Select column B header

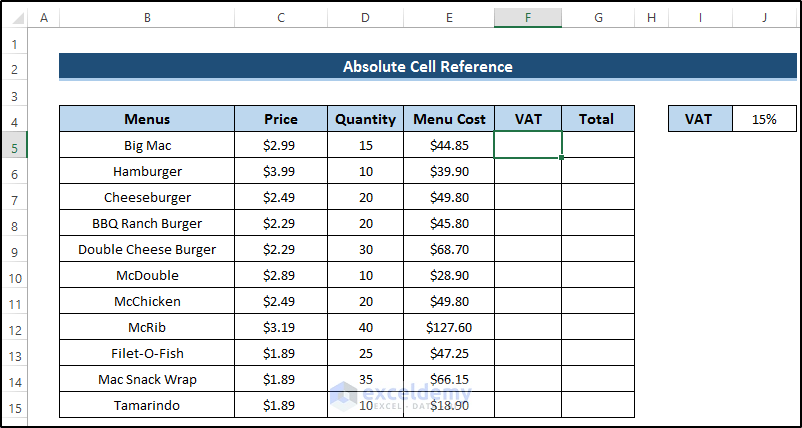tap(147, 19)
